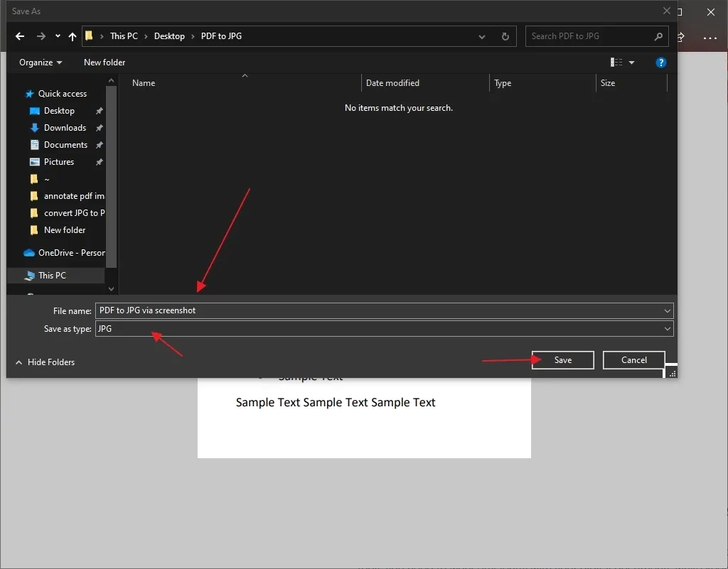Click the change view layout icon
This screenshot has height=569, width=728.
point(616,62)
